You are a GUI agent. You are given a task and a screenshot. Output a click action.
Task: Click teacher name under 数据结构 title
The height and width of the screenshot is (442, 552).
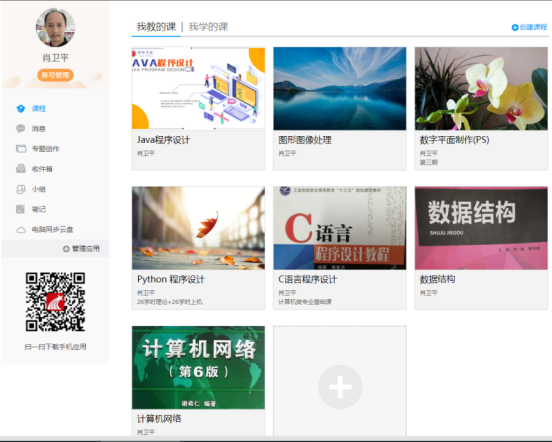pos(428,293)
